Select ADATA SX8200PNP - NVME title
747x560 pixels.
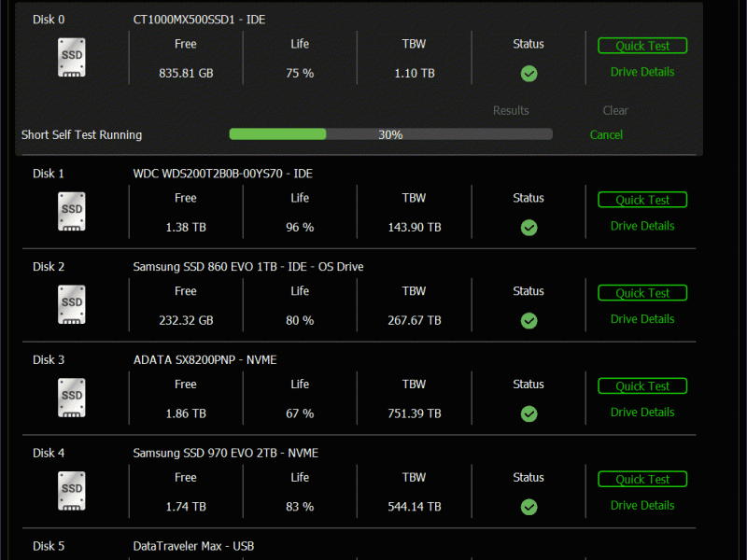pyautogui.click(x=204, y=360)
